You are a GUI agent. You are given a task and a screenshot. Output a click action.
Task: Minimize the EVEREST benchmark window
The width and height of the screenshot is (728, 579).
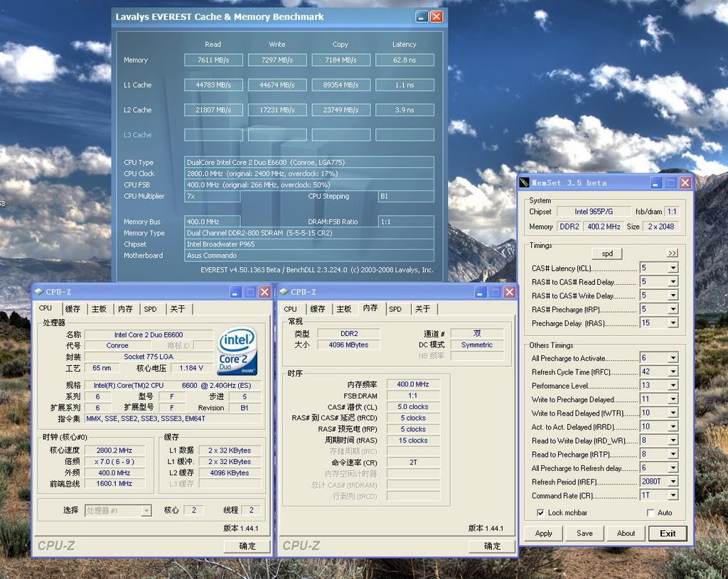coord(422,16)
